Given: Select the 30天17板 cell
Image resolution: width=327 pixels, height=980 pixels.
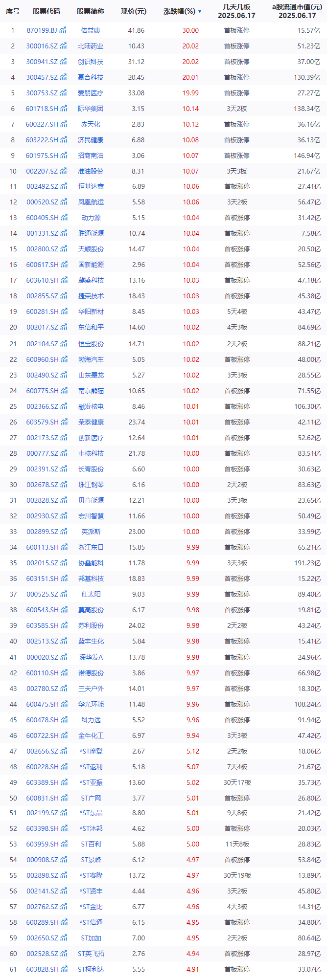Looking at the screenshot, I should (237, 782).
